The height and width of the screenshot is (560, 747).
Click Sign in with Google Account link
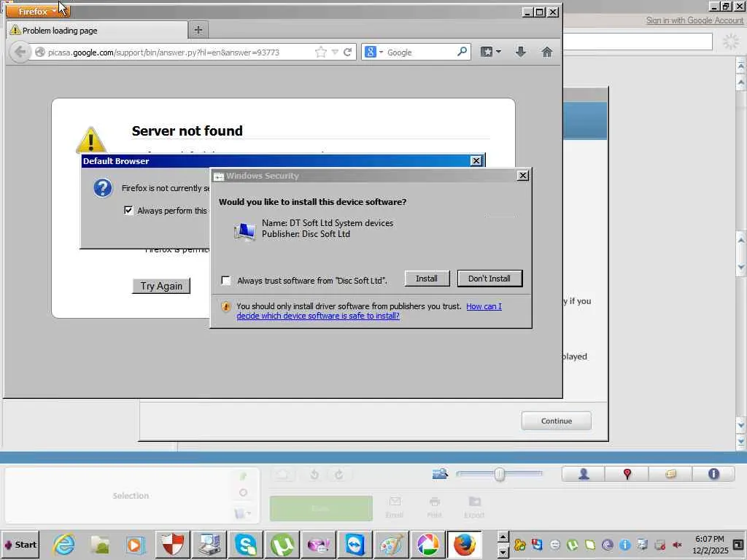(694, 20)
